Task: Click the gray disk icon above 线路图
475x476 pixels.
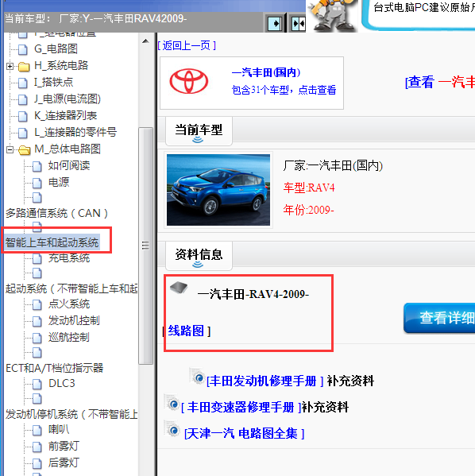Action: (179, 288)
